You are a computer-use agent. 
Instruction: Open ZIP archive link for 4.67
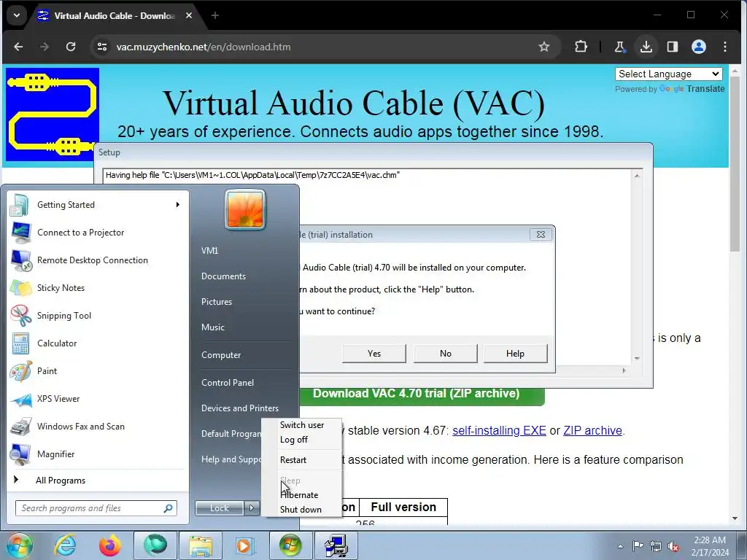tap(592, 430)
